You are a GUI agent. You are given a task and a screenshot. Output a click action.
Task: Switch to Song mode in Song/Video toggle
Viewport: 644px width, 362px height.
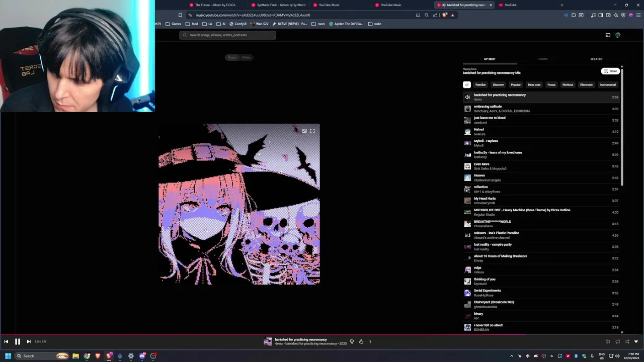coord(232,57)
